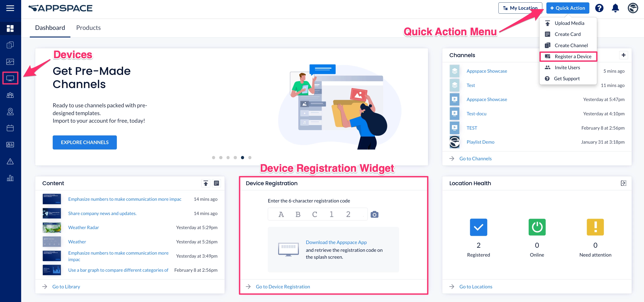Viewport: 644px width, 302px height.
Task: Switch to the Products tab
Action: pyautogui.click(x=88, y=27)
